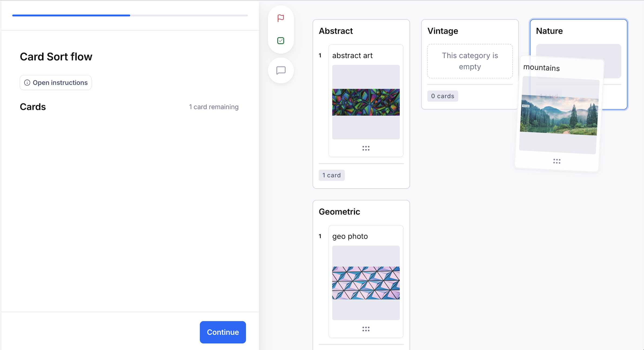
Task: Click the Nature category heading
Action: click(549, 31)
